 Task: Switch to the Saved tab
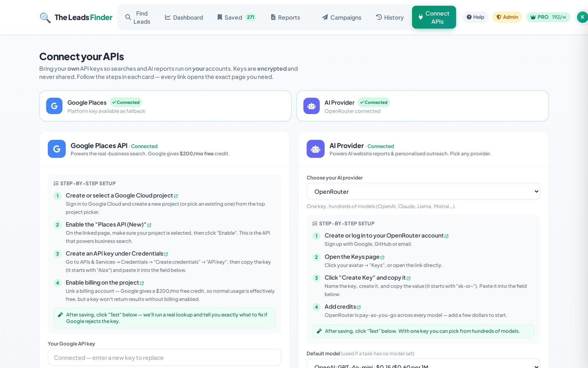click(x=237, y=18)
